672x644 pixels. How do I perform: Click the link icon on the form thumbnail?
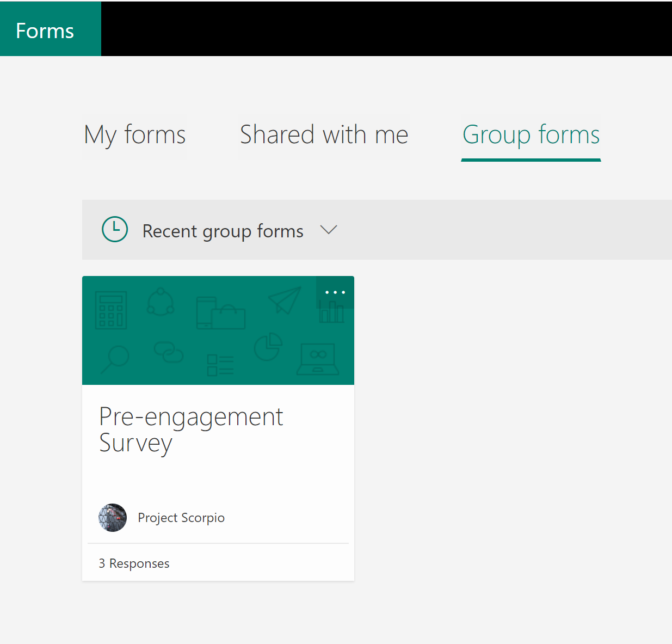tap(169, 354)
